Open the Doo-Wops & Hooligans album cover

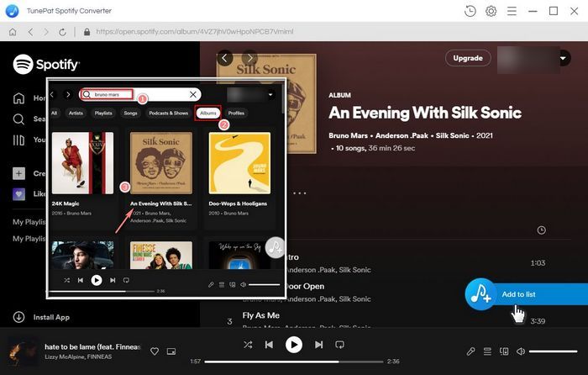(239, 163)
